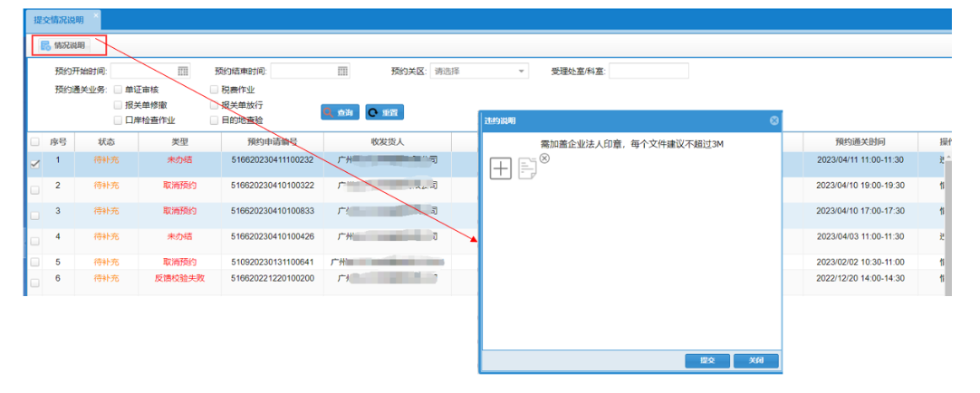Click the 预约申请编号 column header

(272, 142)
